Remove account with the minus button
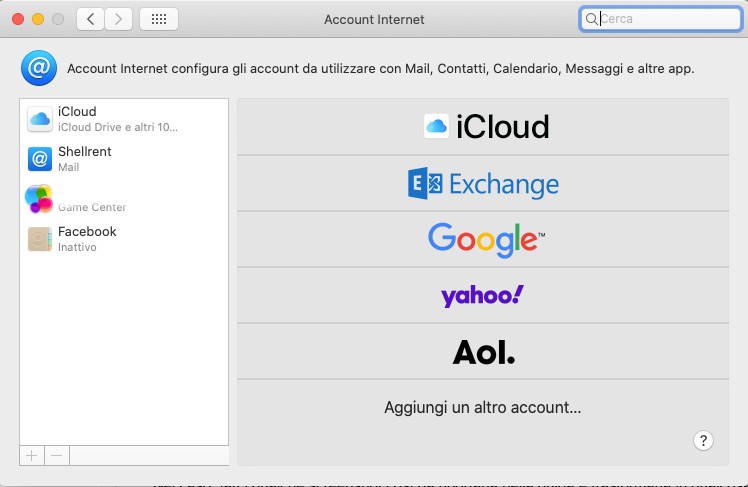 tap(57, 456)
